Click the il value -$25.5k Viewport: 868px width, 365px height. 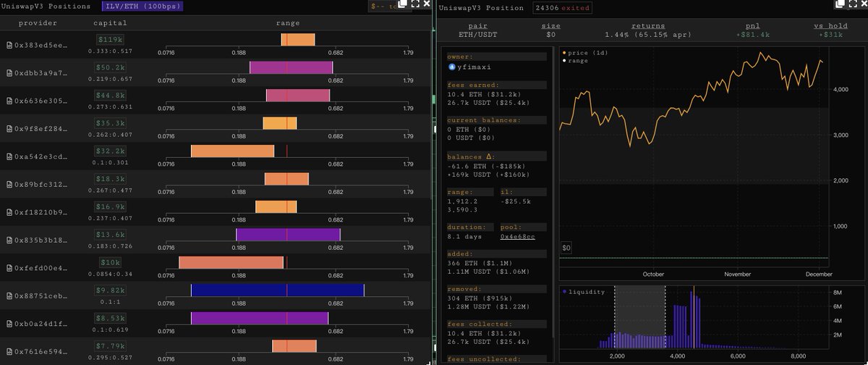(x=515, y=201)
